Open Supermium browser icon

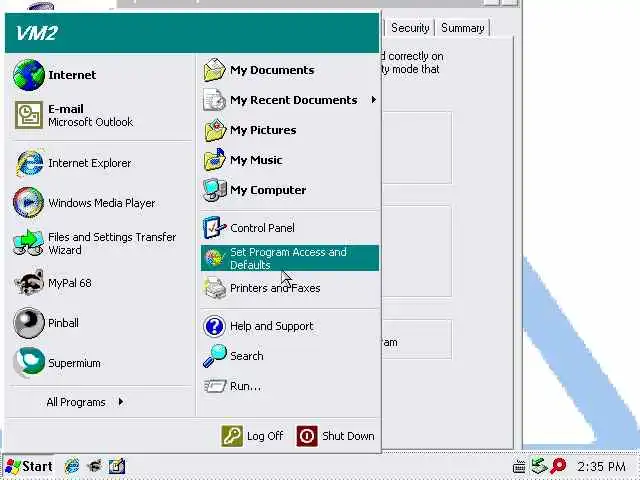click(29, 362)
